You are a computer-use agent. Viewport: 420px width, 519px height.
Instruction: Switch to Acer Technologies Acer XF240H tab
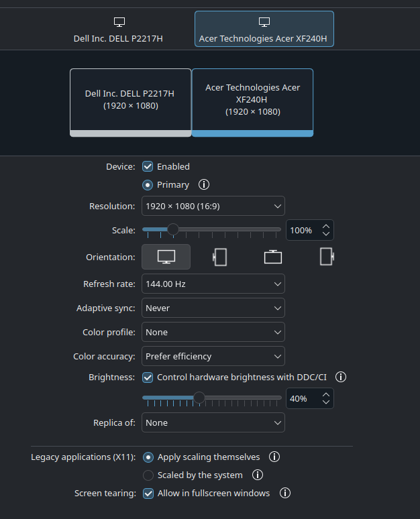coord(264,29)
